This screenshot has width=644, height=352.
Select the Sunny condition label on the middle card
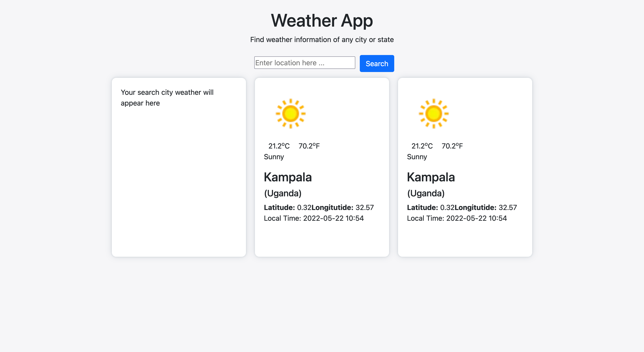tap(274, 157)
